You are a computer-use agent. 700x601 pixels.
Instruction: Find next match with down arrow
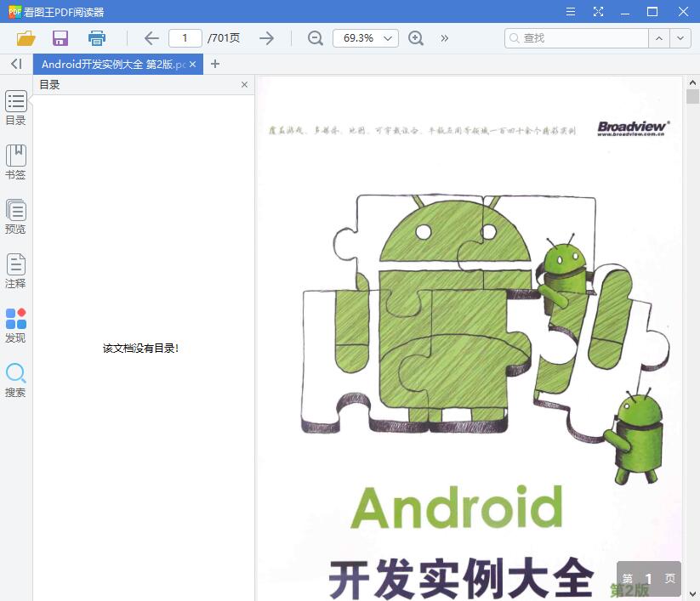coord(680,38)
